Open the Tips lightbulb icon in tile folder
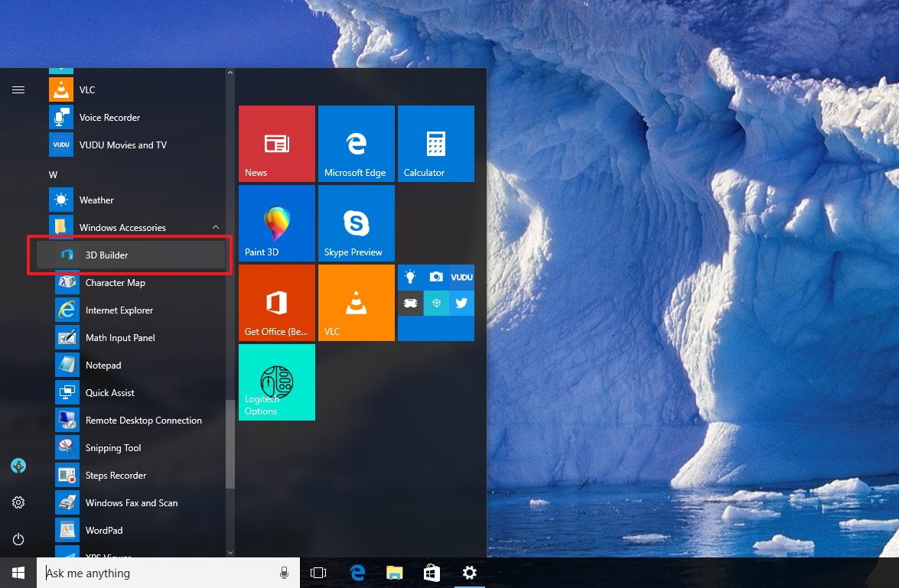Image resolution: width=899 pixels, height=588 pixels. coord(411,278)
